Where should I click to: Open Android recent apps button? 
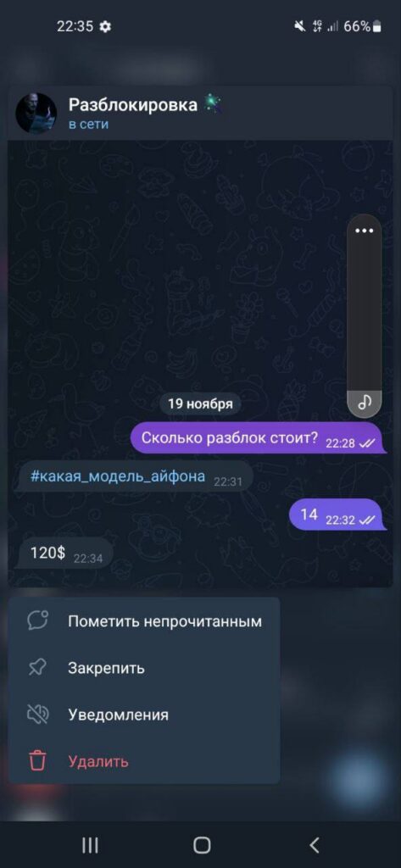pyautogui.click(x=90, y=845)
